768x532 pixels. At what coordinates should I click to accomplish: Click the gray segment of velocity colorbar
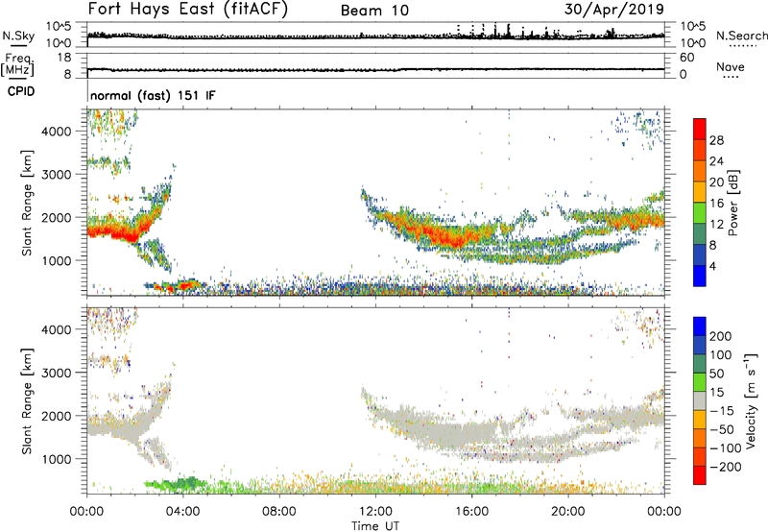pyautogui.click(x=700, y=400)
